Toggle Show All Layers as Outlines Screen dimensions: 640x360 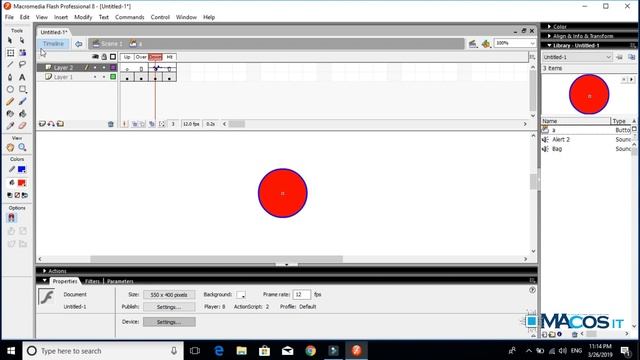click(x=113, y=57)
